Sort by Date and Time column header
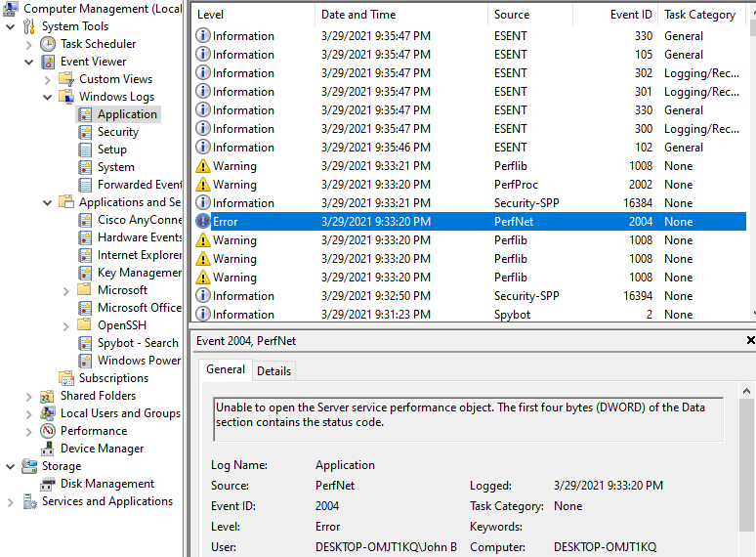 pyautogui.click(x=400, y=15)
